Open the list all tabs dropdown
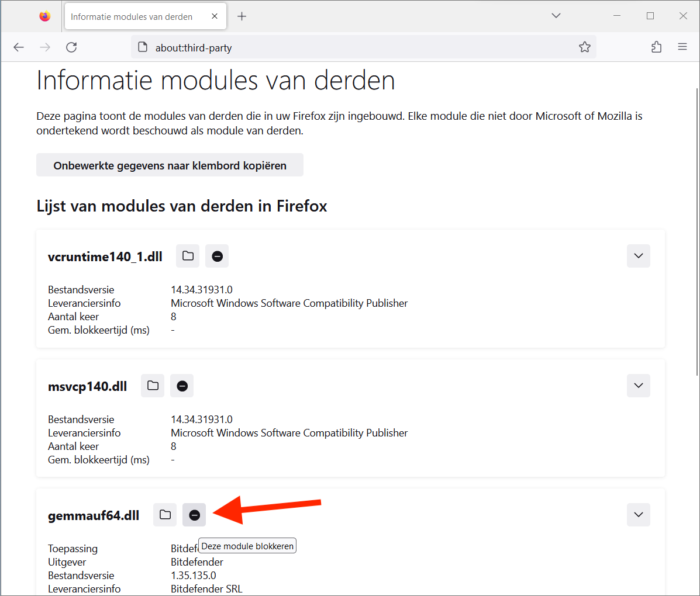This screenshot has width=700, height=596. [556, 16]
